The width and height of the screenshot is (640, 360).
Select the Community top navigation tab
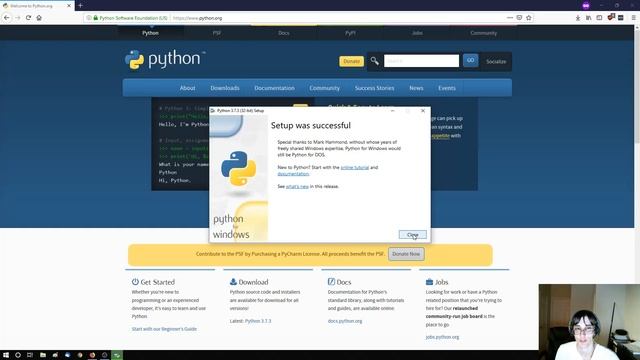coord(483,33)
